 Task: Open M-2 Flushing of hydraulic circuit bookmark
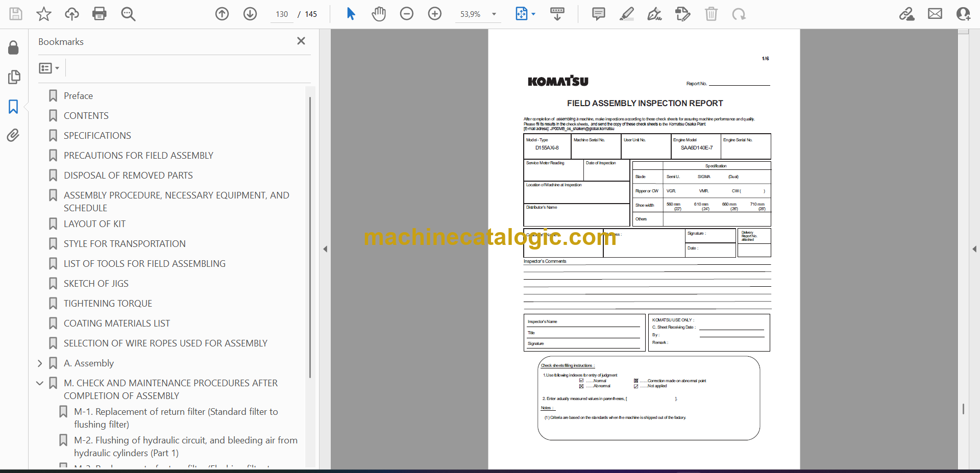186,446
